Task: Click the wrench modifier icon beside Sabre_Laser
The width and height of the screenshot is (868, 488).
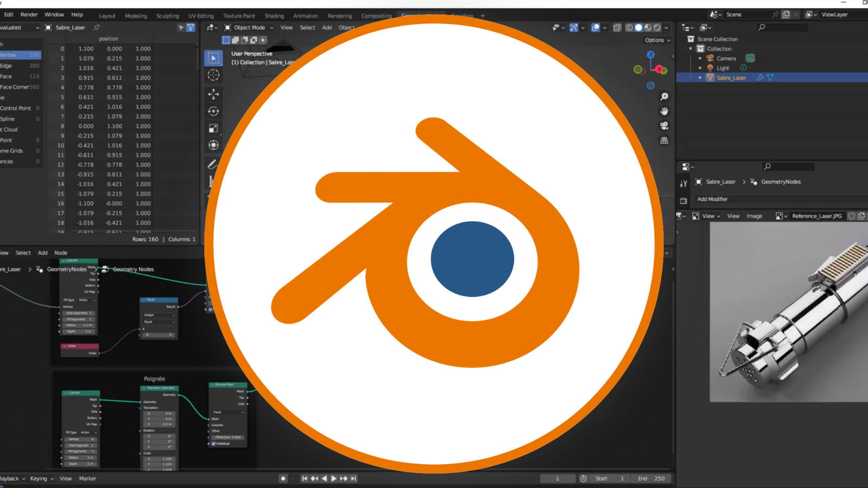Action: [x=761, y=78]
